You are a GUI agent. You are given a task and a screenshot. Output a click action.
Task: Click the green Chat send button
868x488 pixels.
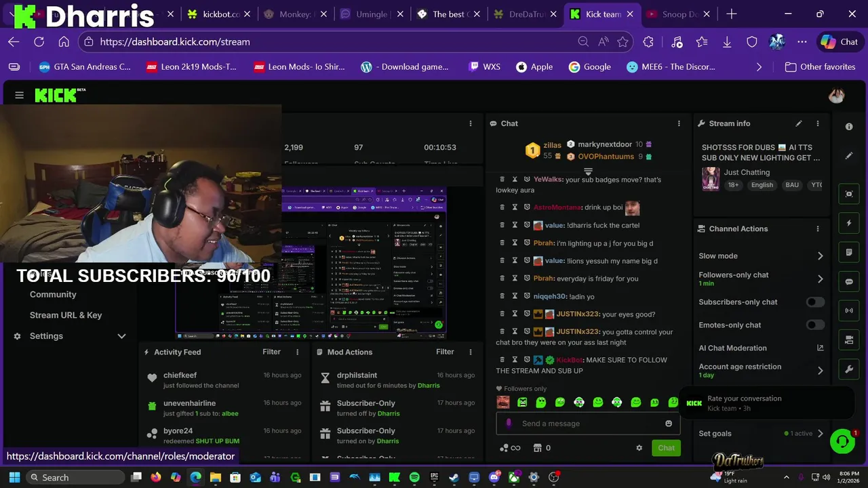[x=666, y=448]
